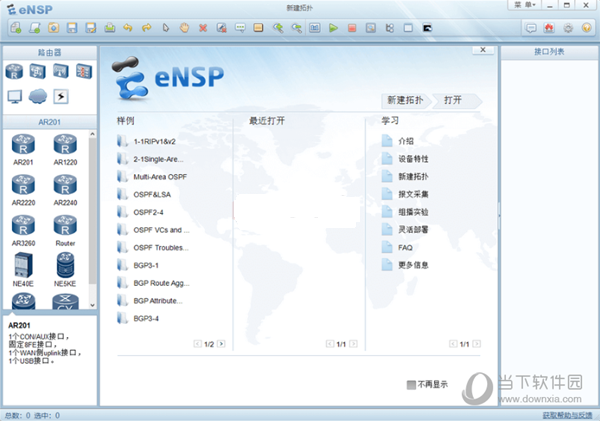The width and height of the screenshot is (600, 421).
Task: Start devices with the green play icon
Action: click(x=333, y=28)
